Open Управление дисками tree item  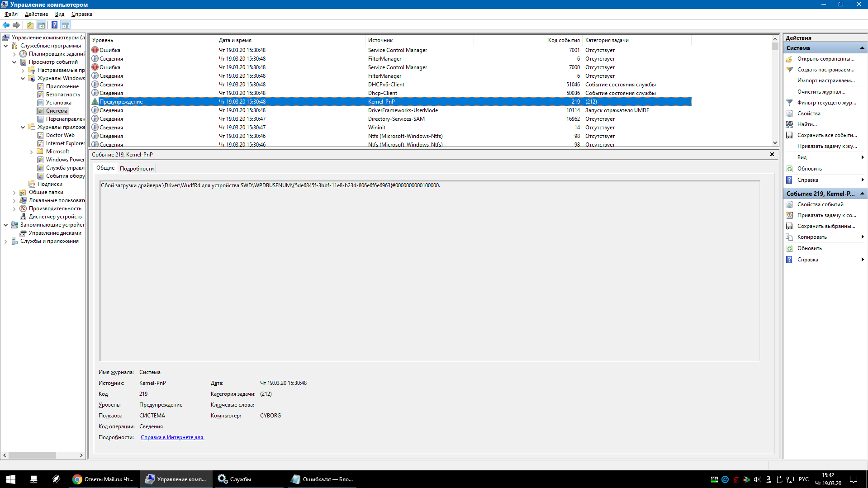(55, 233)
